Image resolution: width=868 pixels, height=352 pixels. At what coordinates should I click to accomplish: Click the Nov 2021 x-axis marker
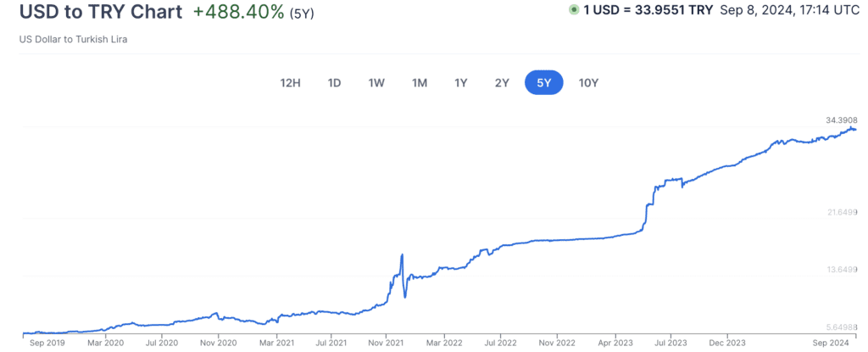click(x=386, y=344)
